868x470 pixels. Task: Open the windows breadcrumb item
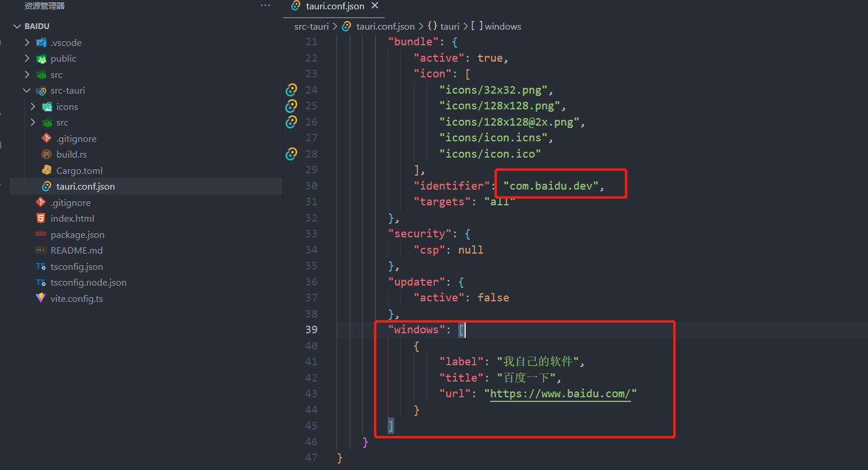click(x=502, y=26)
